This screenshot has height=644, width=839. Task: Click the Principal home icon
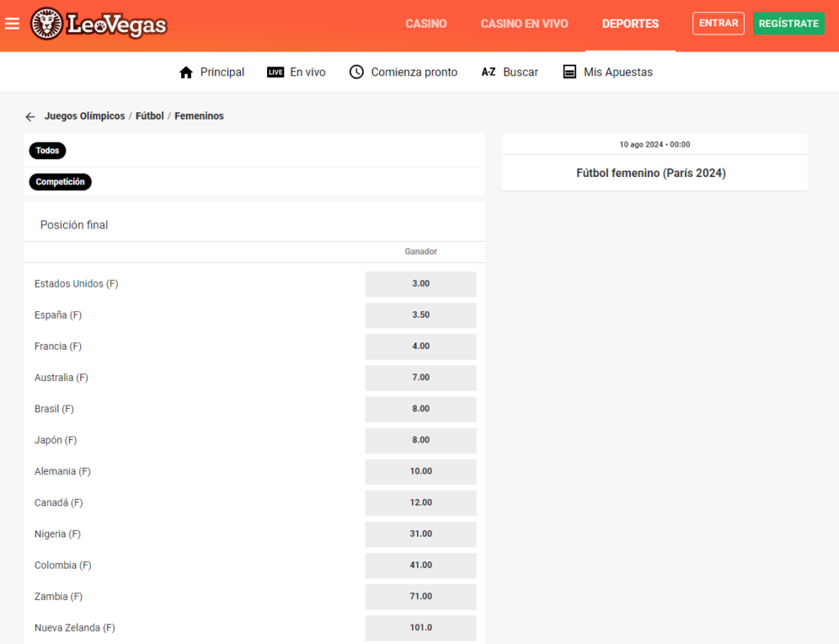click(x=186, y=72)
